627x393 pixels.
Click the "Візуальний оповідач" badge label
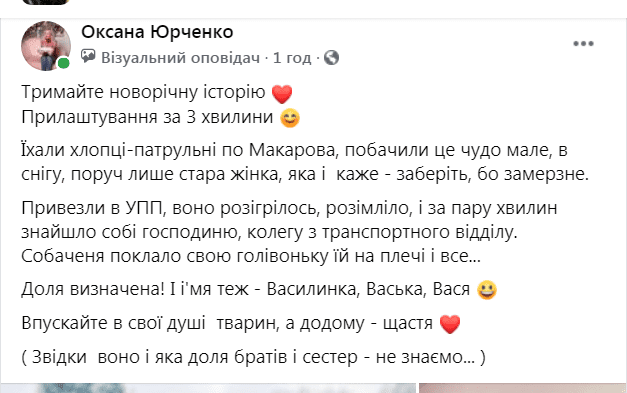click(x=180, y=58)
